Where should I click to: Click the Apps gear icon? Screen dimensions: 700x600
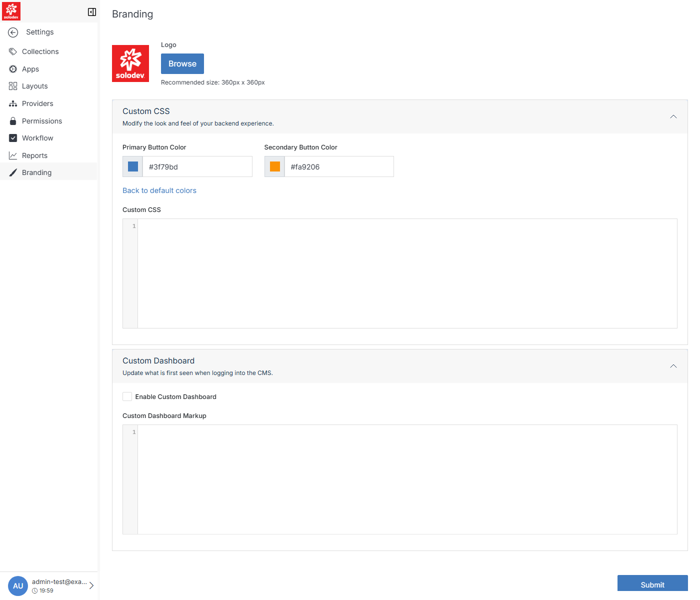pos(13,69)
